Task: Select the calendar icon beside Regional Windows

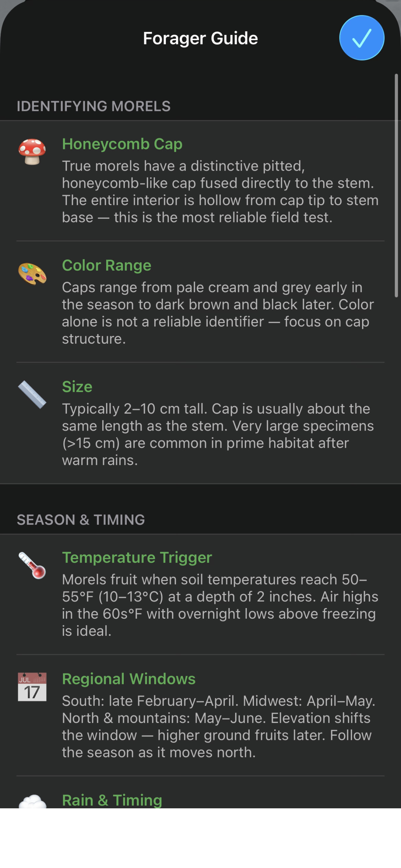Action: coord(32,687)
